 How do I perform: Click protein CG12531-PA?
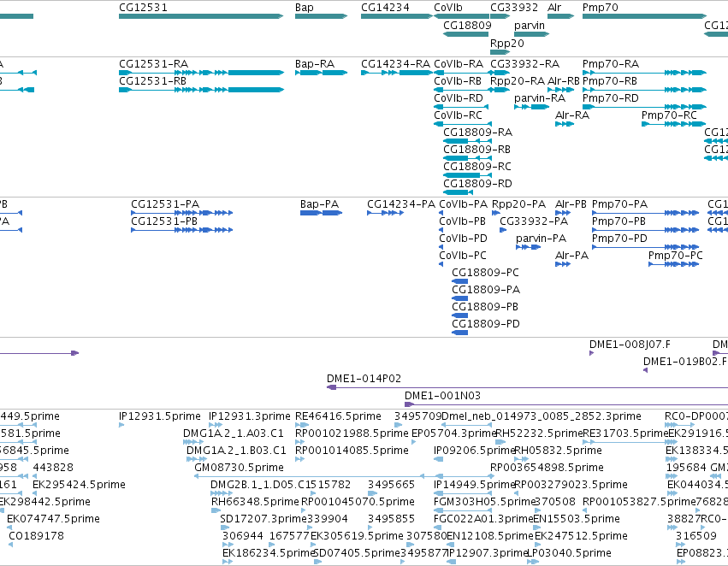coord(165,204)
